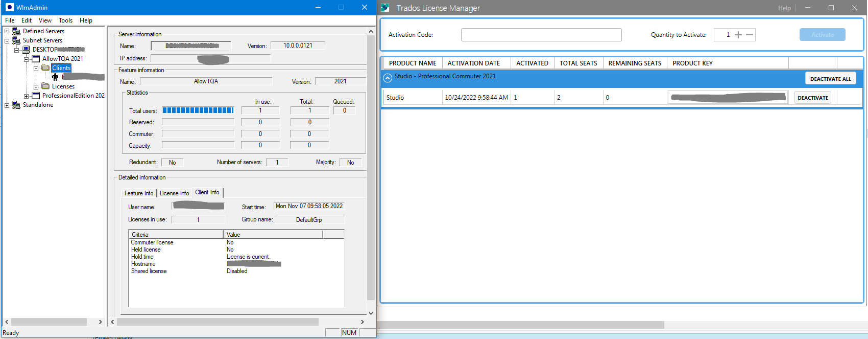
Task: Click right arrow of detail pane horizontal scrollbar
Action: point(362,322)
